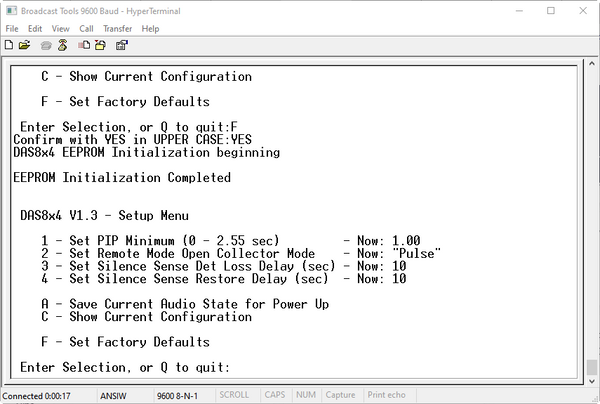This screenshot has height=404, width=600.
Task: Click the NUM indicator in status bar
Action: coord(306,395)
